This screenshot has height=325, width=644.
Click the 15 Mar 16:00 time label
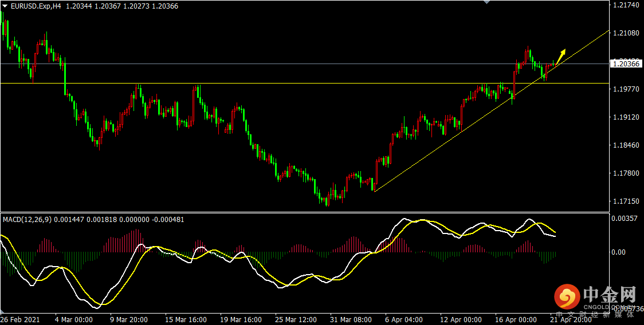pos(187,320)
